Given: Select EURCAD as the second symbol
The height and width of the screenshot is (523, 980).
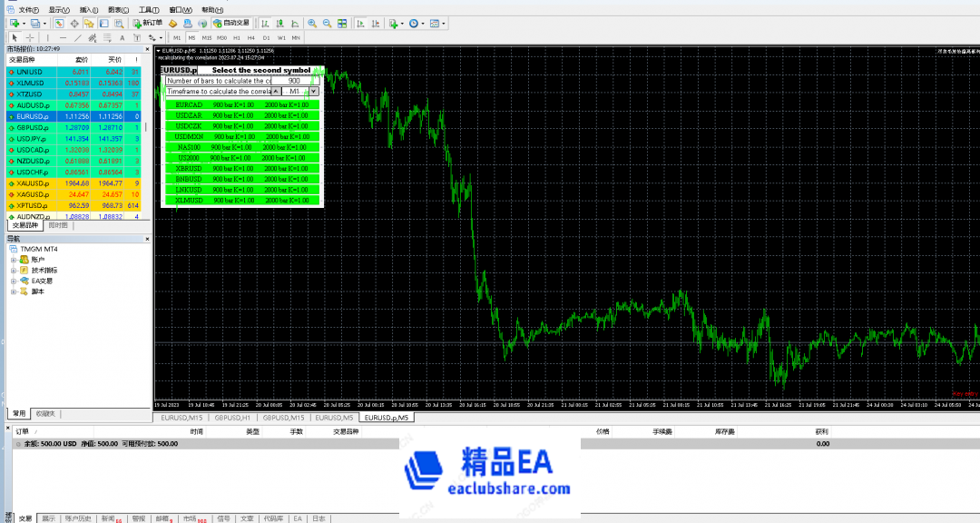Looking at the screenshot, I should (x=189, y=104).
